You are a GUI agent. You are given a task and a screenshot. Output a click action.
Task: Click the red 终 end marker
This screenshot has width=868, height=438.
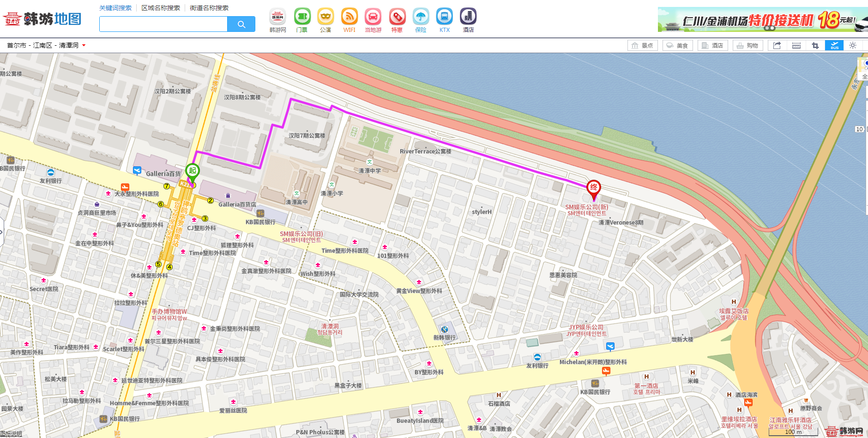coord(594,189)
